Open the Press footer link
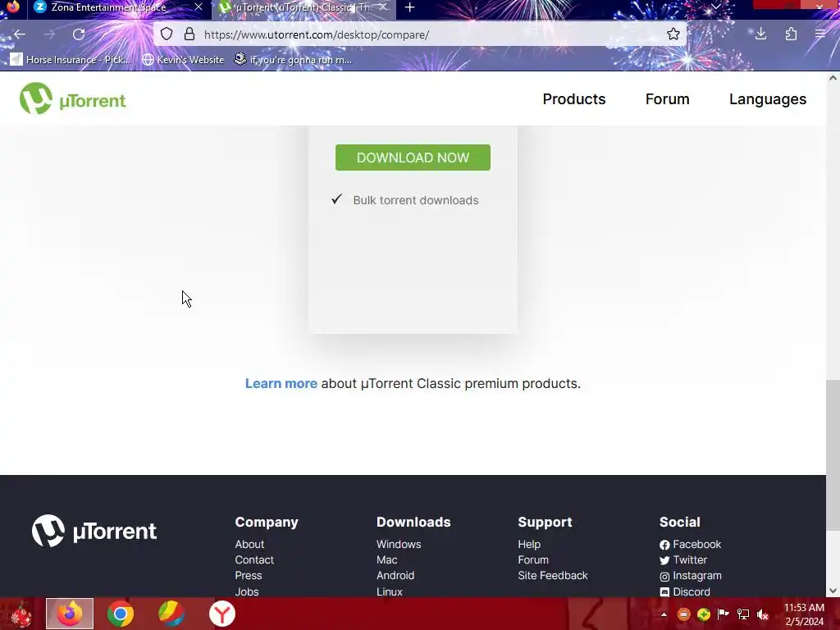 [x=248, y=575]
